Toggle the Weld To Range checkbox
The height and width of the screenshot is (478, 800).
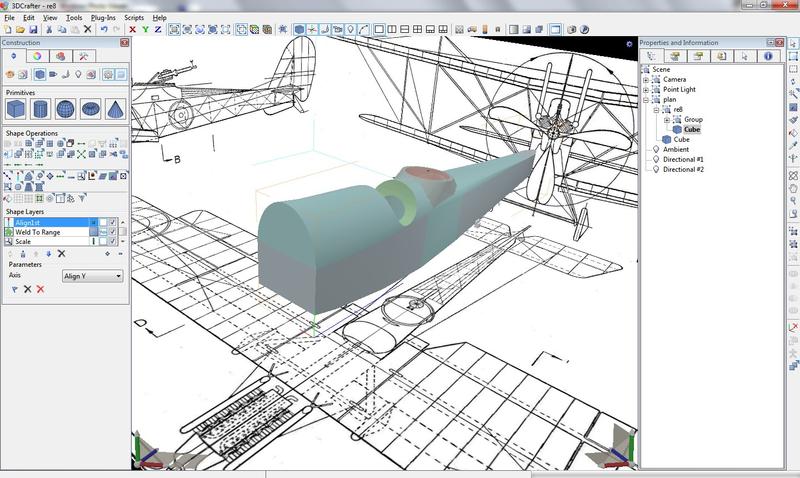(113, 232)
